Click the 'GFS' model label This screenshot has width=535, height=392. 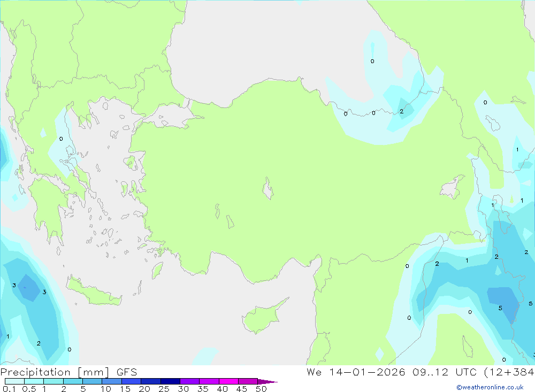pyautogui.click(x=127, y=372)
